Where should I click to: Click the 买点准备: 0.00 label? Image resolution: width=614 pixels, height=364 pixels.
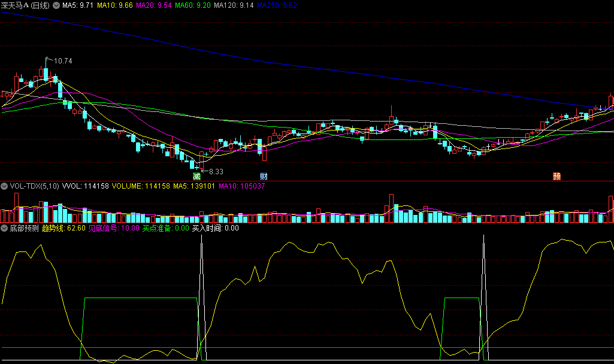tap(166, 228)
